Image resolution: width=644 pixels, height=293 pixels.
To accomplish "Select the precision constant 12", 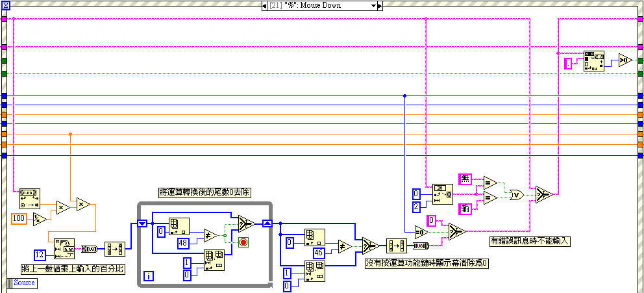I will coord(40,255).
